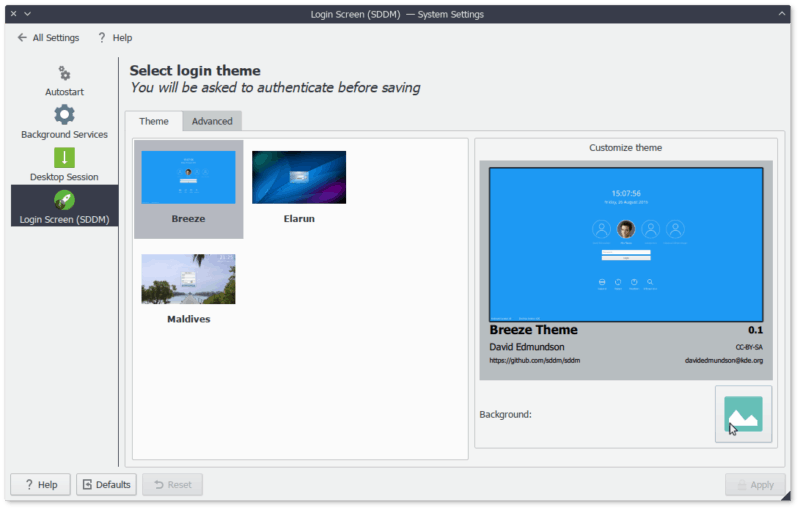Click the Breeze theme large preview image
The height and width of the screenshot is (510, 800).
click(625, 244)
